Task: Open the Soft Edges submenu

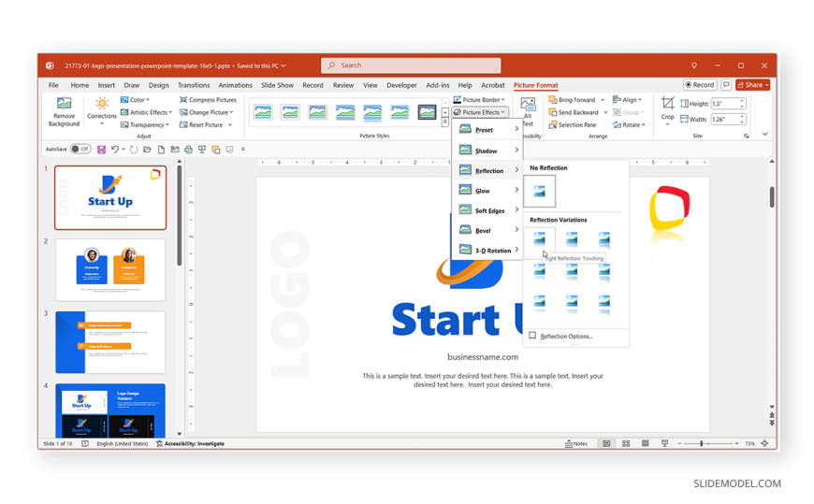Action: (488, 210)
